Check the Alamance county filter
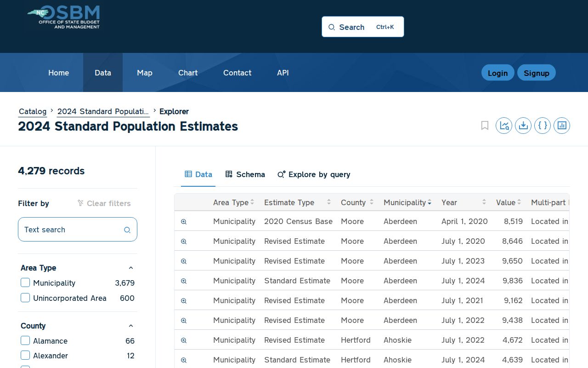The width and height of the screenshot is (588, 368). tap(25, 341)
